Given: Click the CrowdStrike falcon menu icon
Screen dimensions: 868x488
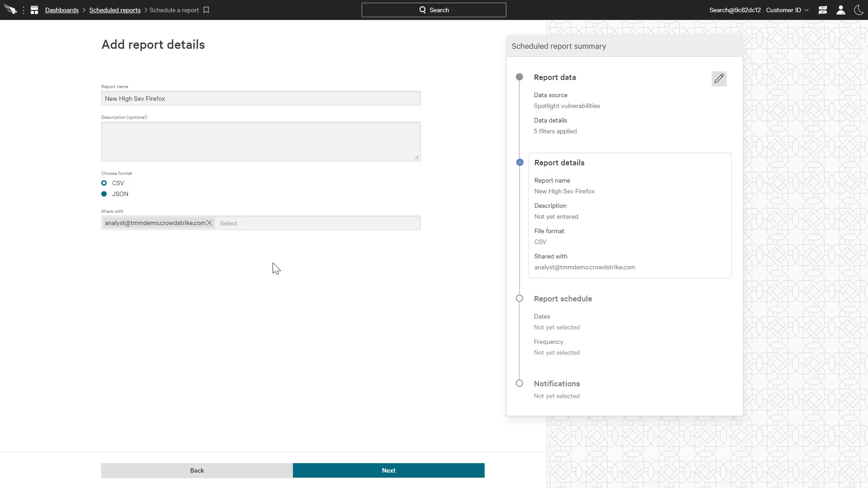Looking at the screenshot, I should (11, 10).
